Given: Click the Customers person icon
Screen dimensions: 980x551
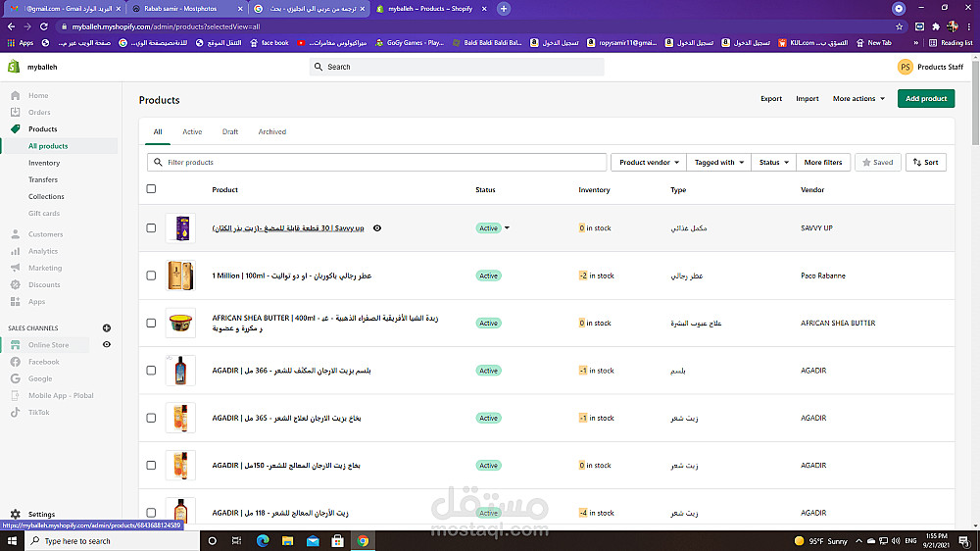Looking at the screenshot, I should [16, 234].
